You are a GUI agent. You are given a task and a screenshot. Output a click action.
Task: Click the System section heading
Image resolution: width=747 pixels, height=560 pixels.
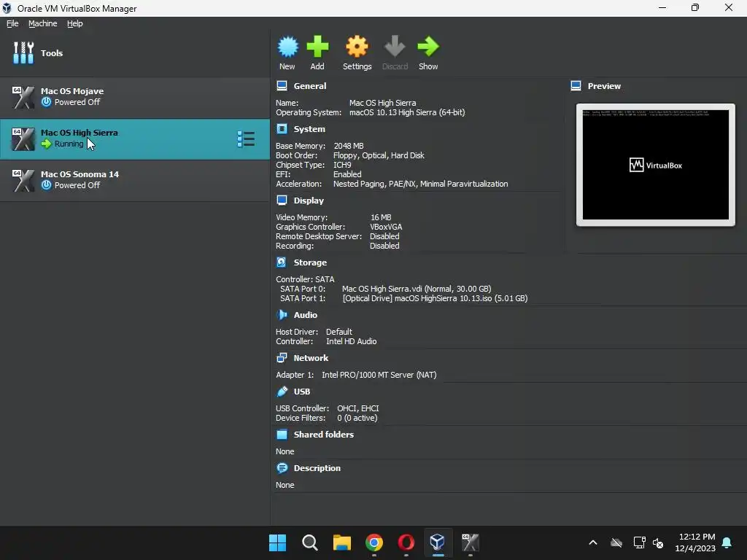tap(309, 129)
